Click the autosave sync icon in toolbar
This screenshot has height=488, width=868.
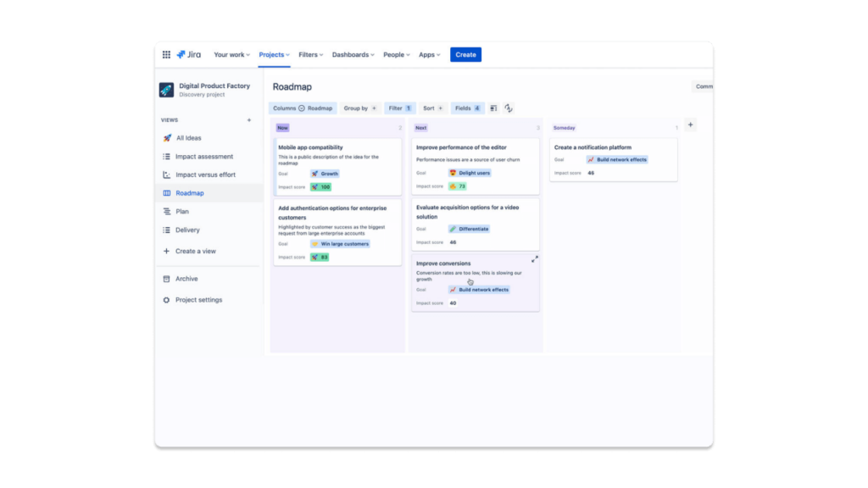click(x=509, y=108)
